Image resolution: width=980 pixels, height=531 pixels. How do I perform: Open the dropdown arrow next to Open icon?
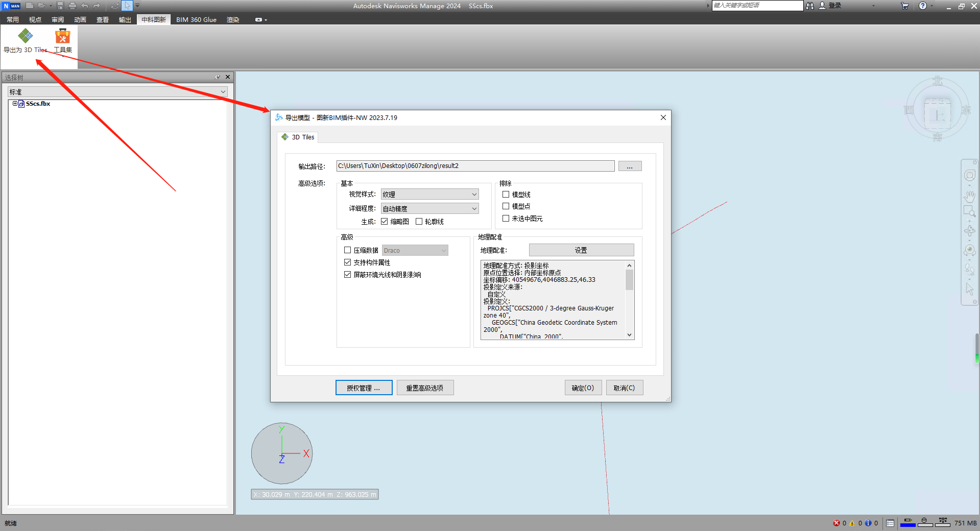click(51, 6)
